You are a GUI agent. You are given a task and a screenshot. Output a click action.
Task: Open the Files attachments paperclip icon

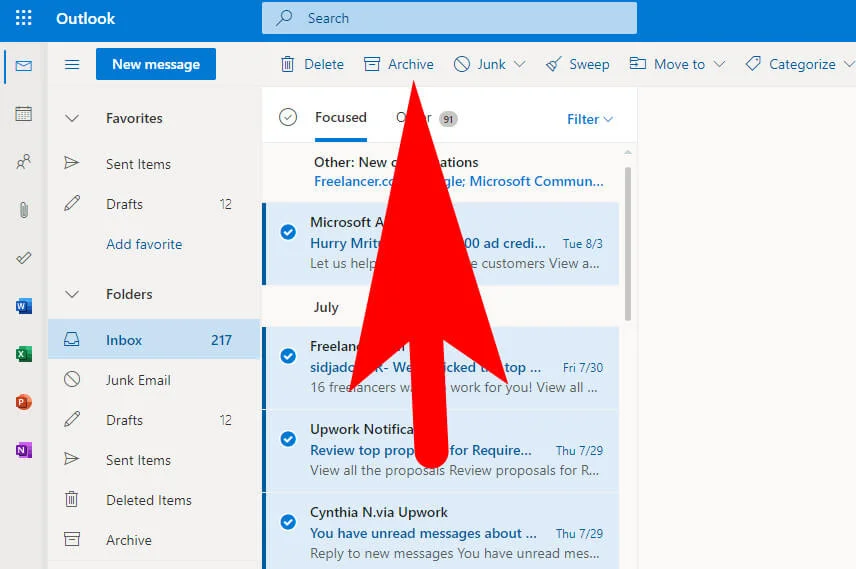pos(23,210)
